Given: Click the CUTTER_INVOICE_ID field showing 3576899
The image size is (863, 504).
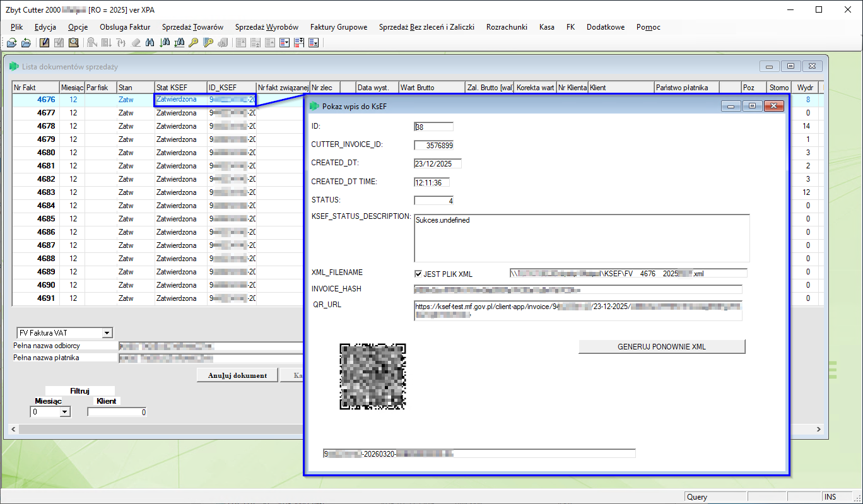Looking at the screenshot, I should (435, 145).
